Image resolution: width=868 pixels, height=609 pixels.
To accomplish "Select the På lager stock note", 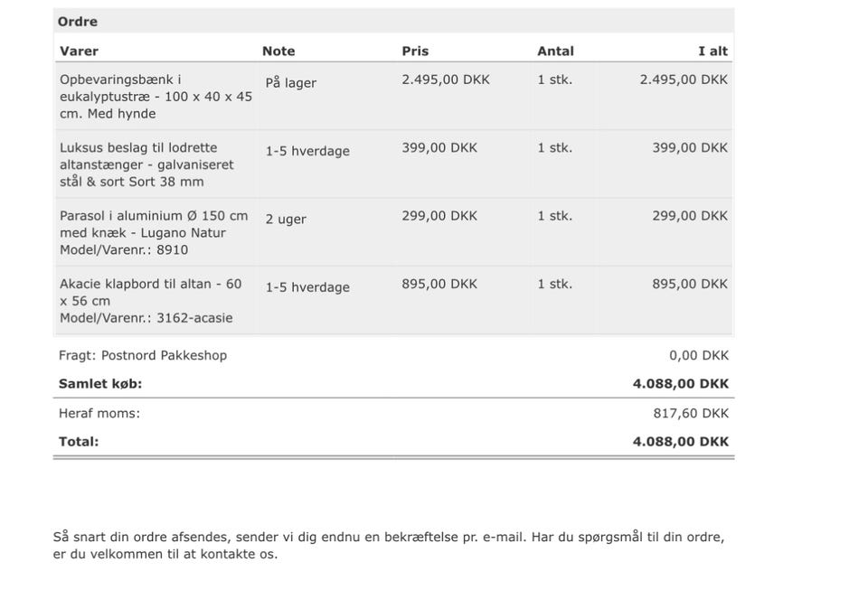I will (290, 83).
